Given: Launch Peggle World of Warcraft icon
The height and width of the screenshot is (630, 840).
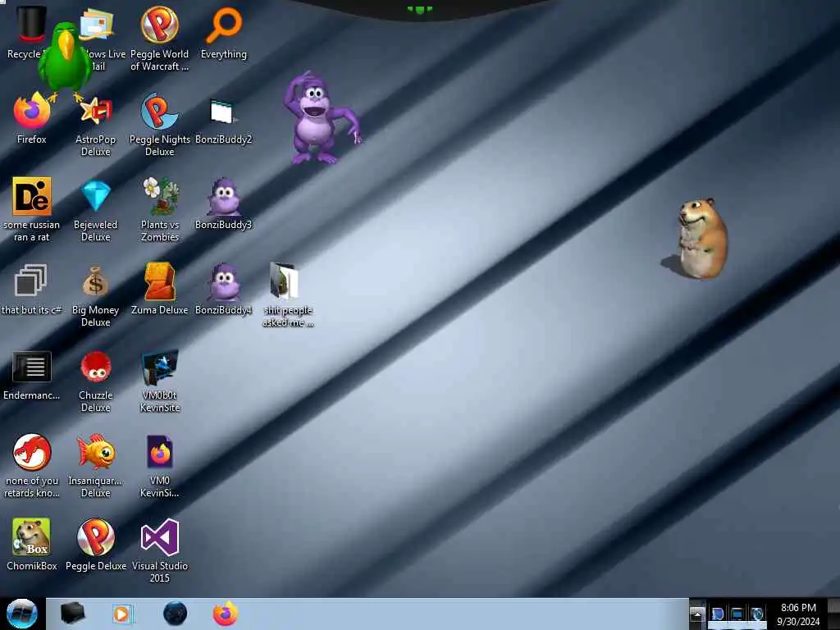Looking at the screenshot, I should [x=160, y=25].
